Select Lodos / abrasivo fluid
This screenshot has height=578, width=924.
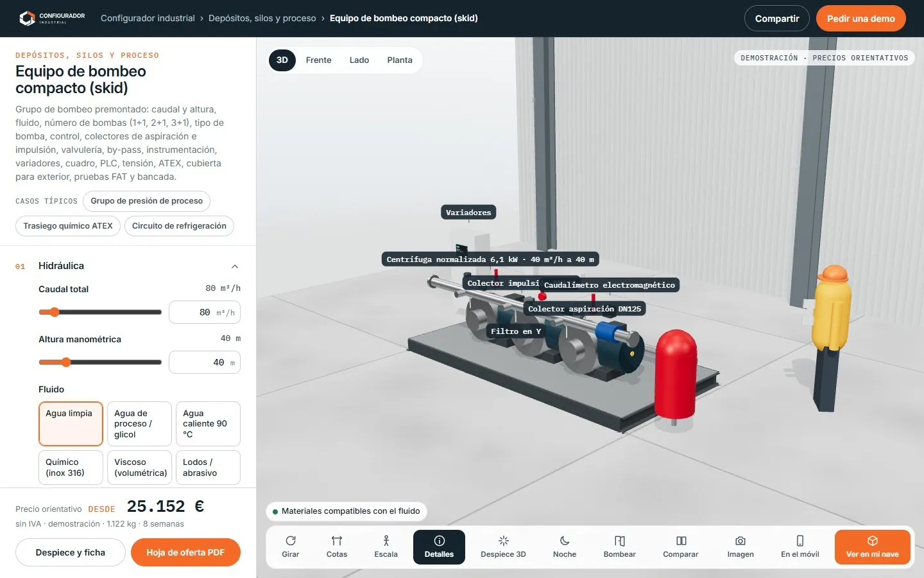(208, 468)
